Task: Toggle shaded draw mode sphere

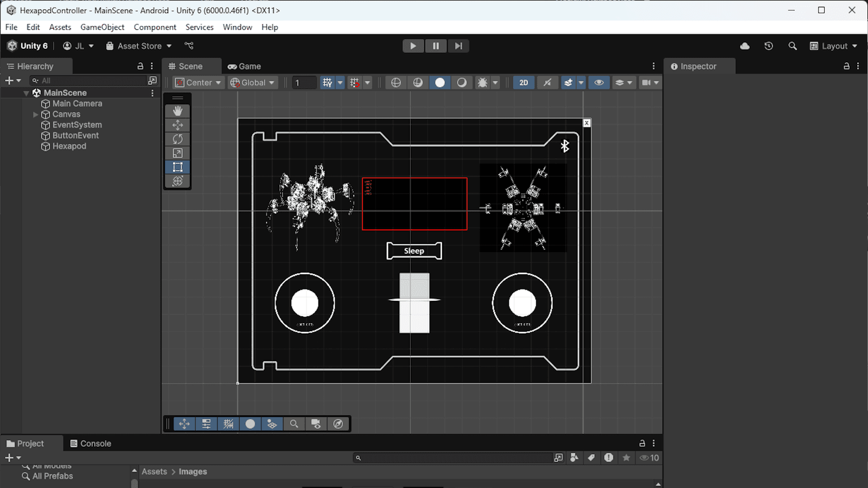Action: click(440, 82)
